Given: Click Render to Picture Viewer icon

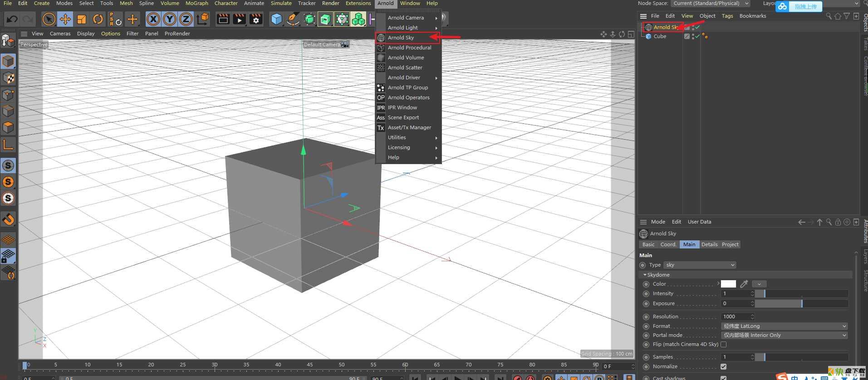Looking at the screenshot, I should coord(239,19).
